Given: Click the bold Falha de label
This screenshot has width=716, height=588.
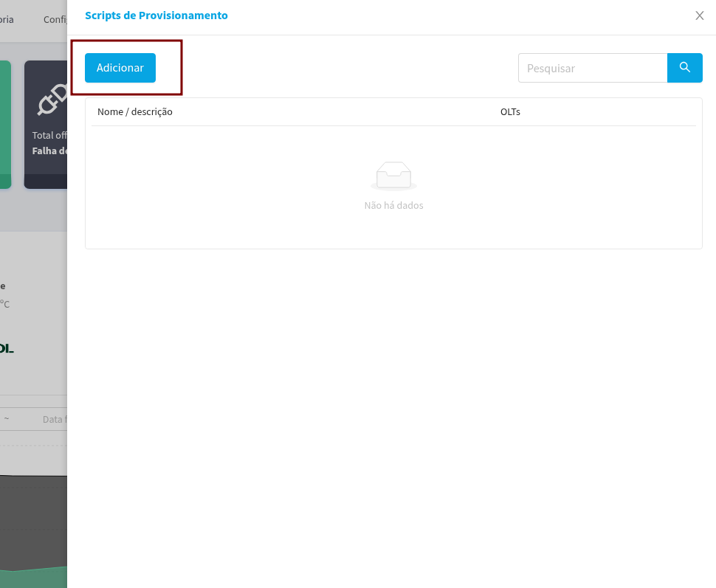Looking at the screenshot, I should pos(49,151).
